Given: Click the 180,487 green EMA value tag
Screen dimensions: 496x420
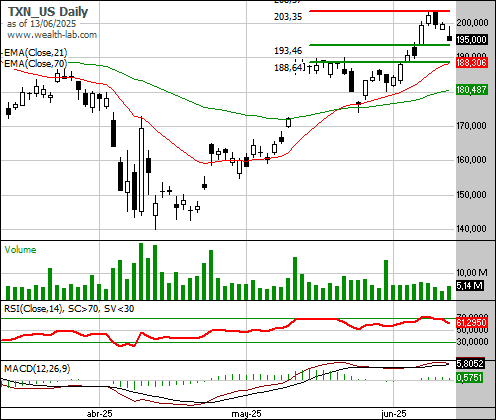Looking at the screenshot, I should tap(472, 90).
